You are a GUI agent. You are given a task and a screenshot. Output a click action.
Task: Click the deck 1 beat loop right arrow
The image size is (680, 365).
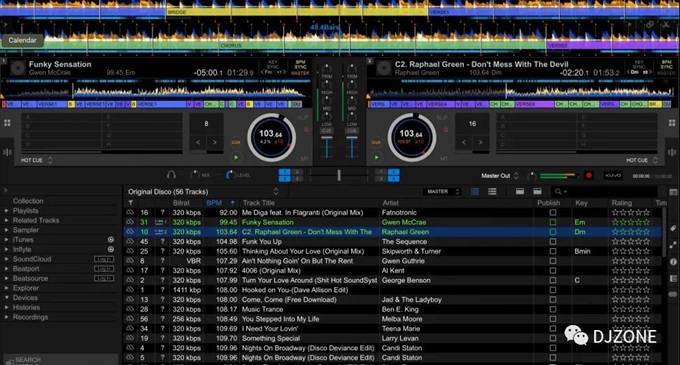[215, 142]
